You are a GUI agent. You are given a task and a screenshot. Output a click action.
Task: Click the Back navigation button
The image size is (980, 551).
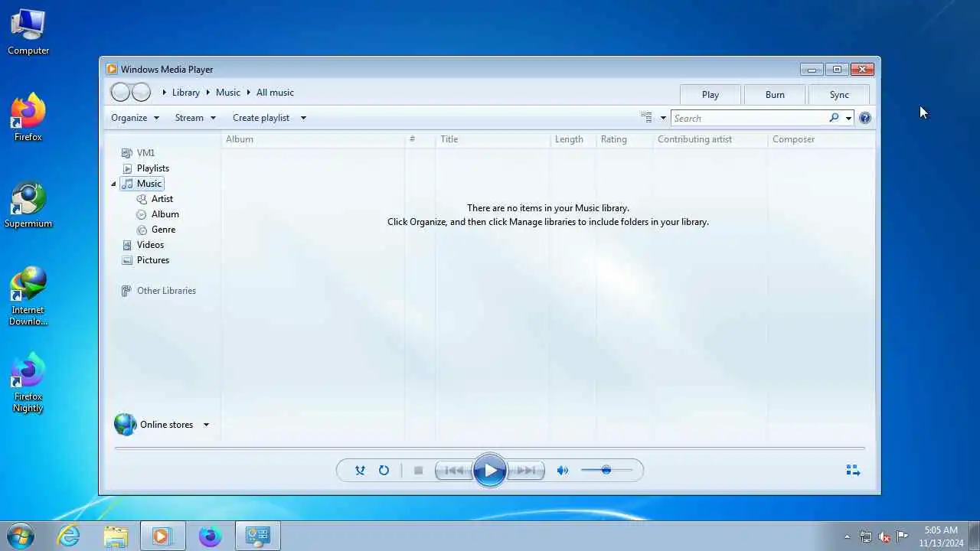[x=120, y=93]
